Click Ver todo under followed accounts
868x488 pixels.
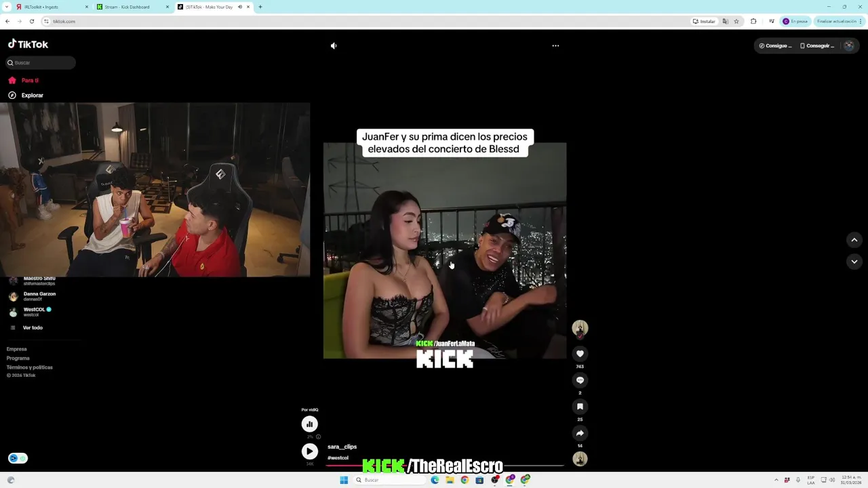26,328
